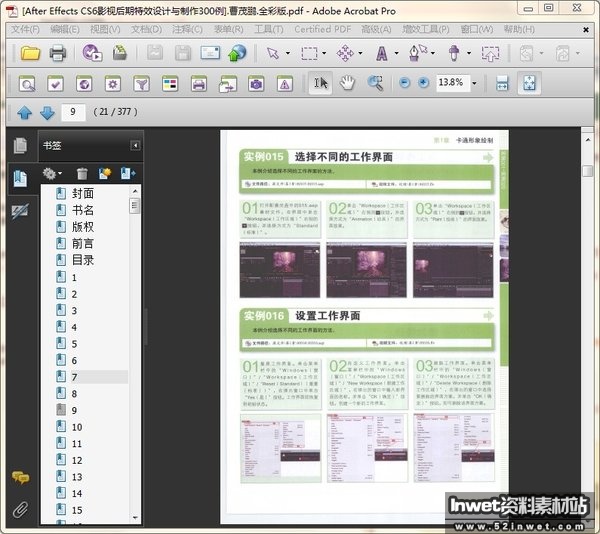Open the zoom percentage dropdown arrow
Screen dimensions: 600x534
click(474, 83)
